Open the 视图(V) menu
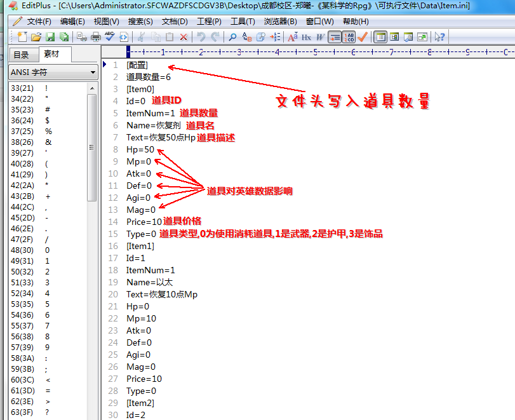 pos(107,22)
